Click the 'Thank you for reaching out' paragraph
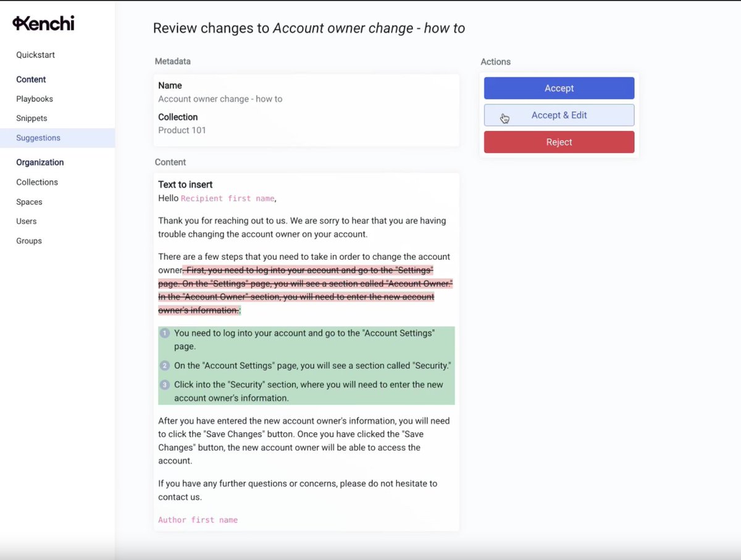741x560 pixels. click(302, 227)
